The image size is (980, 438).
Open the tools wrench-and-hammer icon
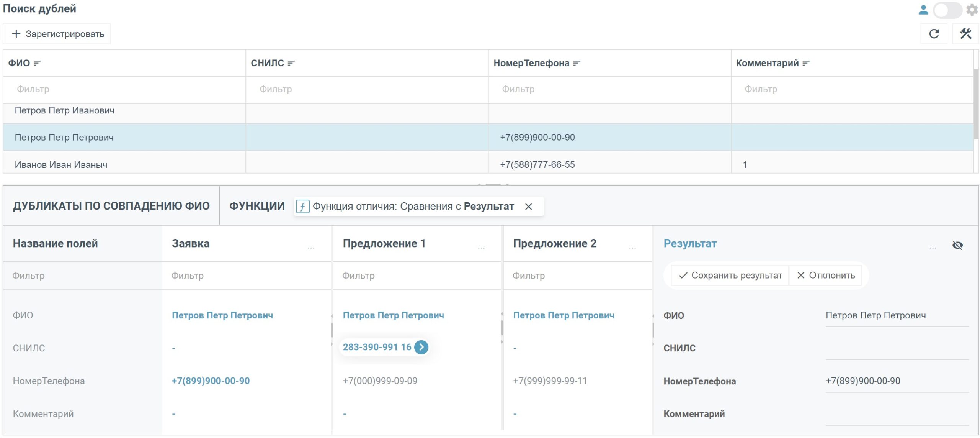(965, 34)
